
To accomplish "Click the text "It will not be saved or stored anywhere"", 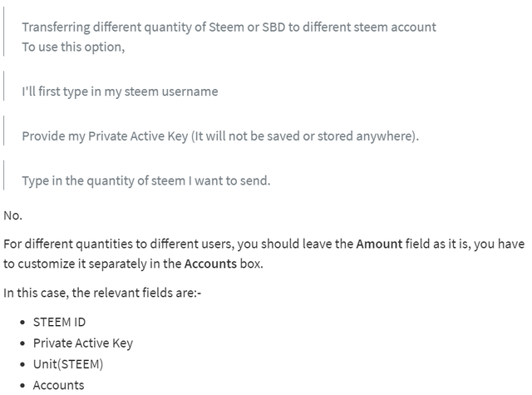I will [304, 136].
